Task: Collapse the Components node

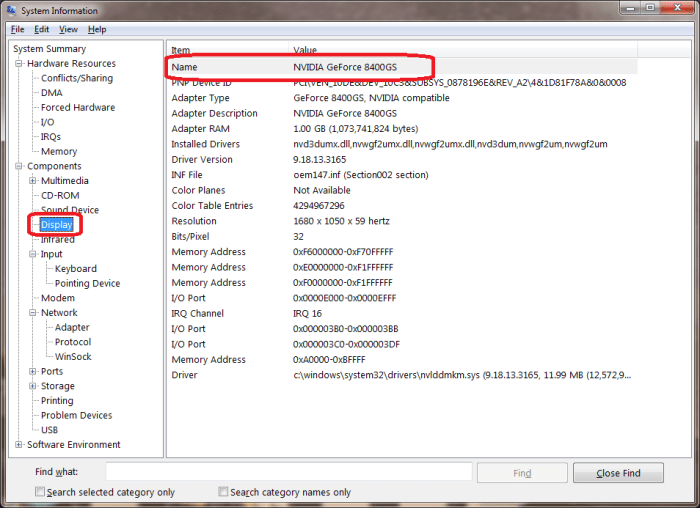Action: (19, 166)
